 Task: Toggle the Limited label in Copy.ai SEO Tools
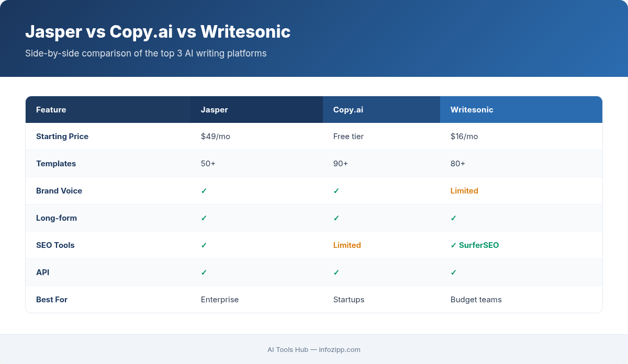coord(347,245)
